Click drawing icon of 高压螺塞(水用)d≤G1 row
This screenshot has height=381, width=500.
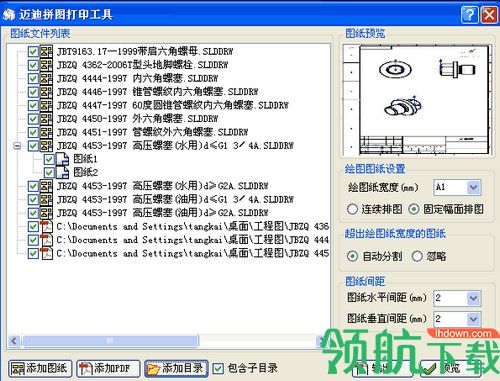46,146
